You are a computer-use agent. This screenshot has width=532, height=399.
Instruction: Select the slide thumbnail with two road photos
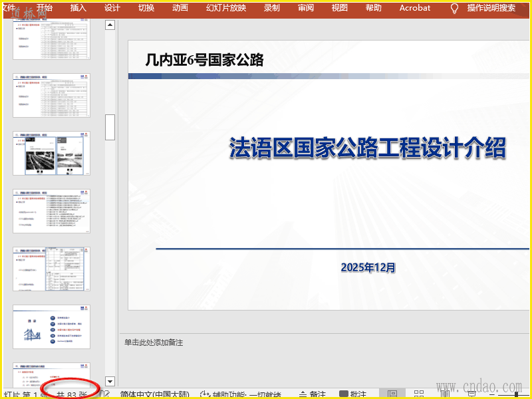coord(52,154)
